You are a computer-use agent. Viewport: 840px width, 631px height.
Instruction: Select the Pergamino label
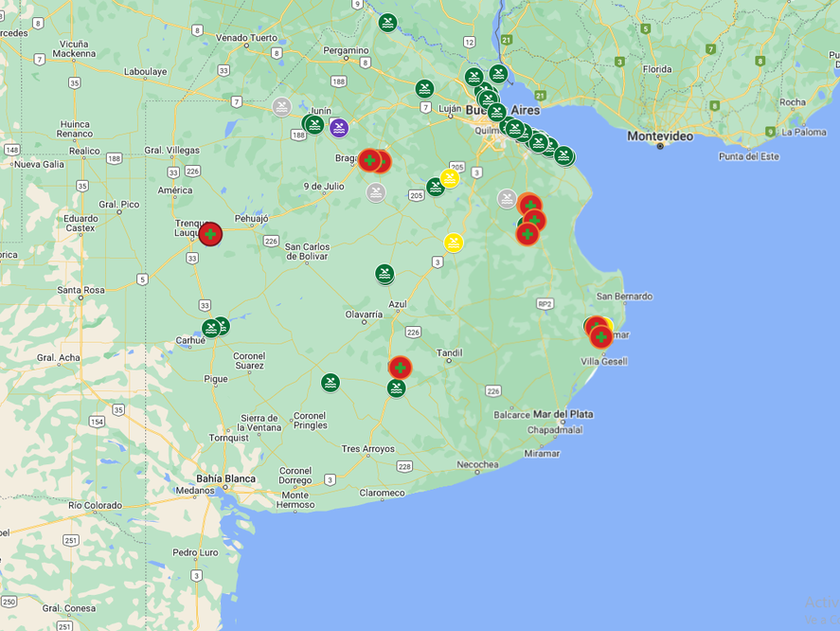click(x=346, y=50)
